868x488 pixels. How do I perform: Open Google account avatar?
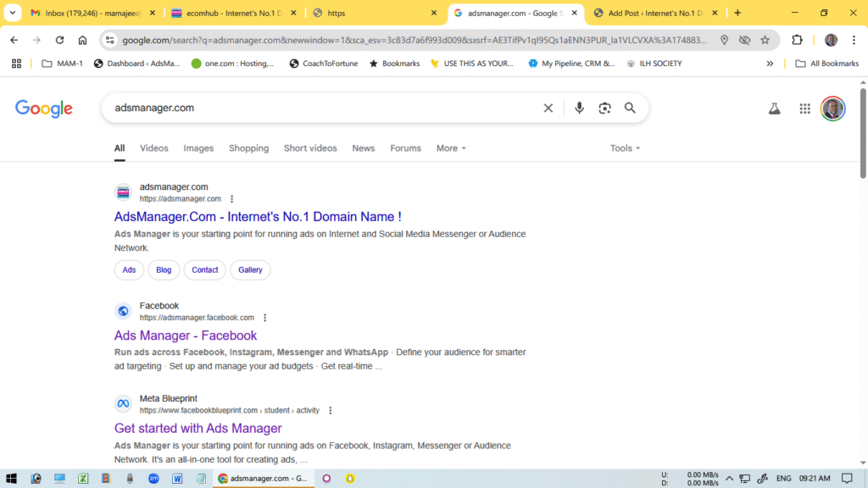(x=832, y=108)
